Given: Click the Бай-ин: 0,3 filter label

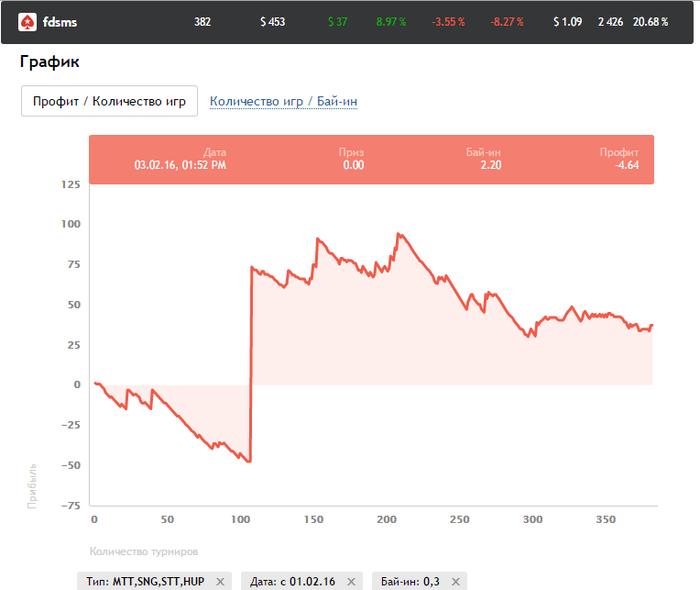Looking at the screenshot, I should click(410, 582).
